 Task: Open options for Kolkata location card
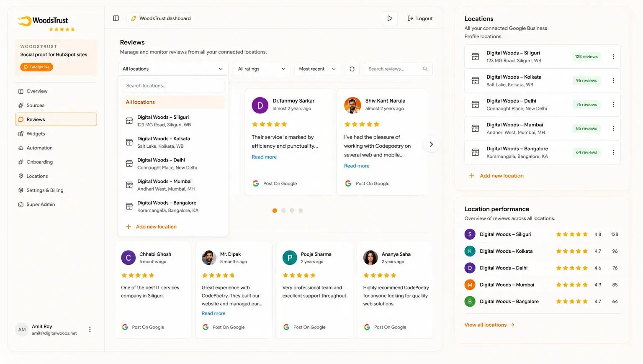(613, 81)
